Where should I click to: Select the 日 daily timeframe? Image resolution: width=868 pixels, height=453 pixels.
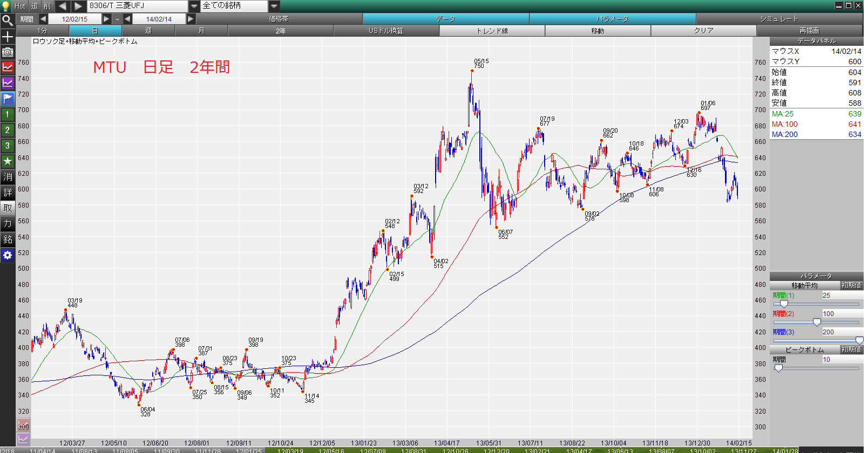96,31
